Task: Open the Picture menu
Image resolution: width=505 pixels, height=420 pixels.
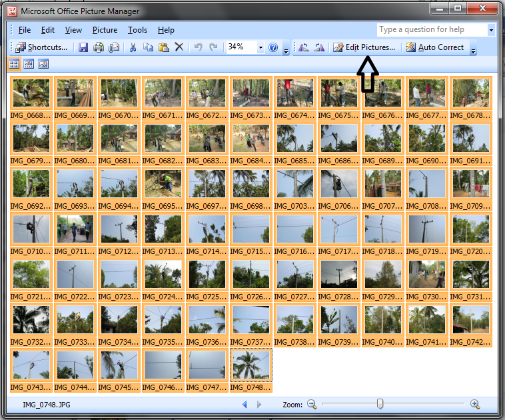Action: pyautogui.click(x=105, y=30)
